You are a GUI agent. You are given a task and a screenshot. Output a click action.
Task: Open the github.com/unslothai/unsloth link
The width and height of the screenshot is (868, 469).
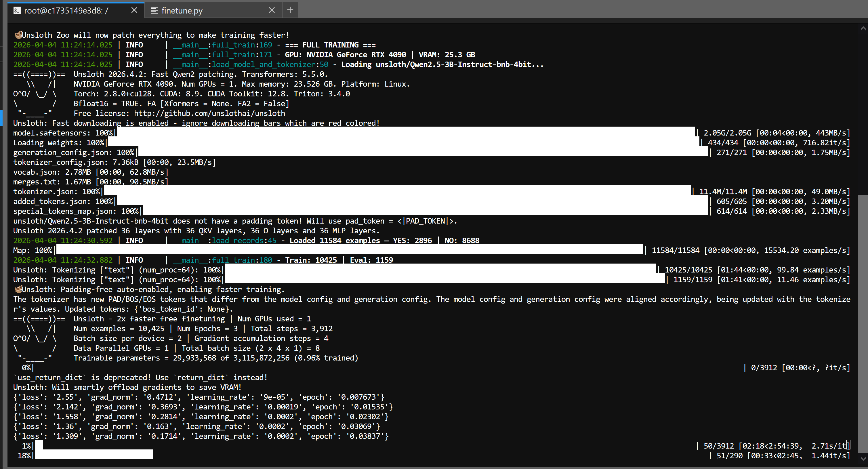(x=209, y=114)
